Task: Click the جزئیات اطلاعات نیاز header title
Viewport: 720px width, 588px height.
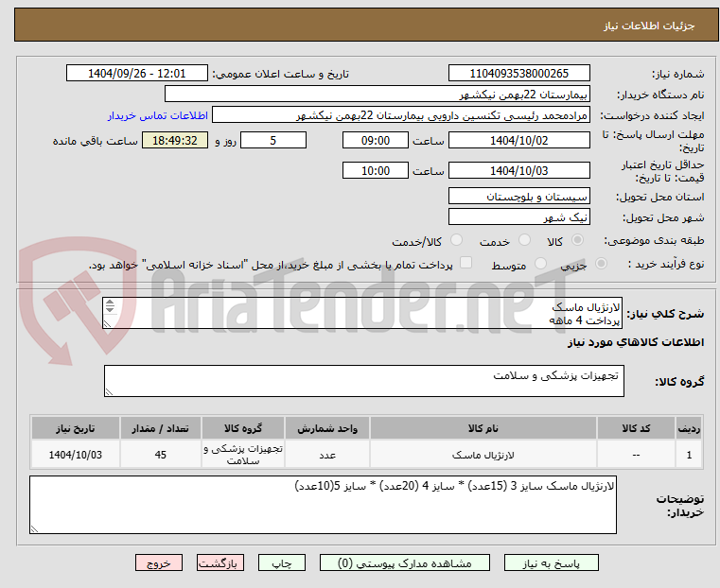Action: point(649,26)
